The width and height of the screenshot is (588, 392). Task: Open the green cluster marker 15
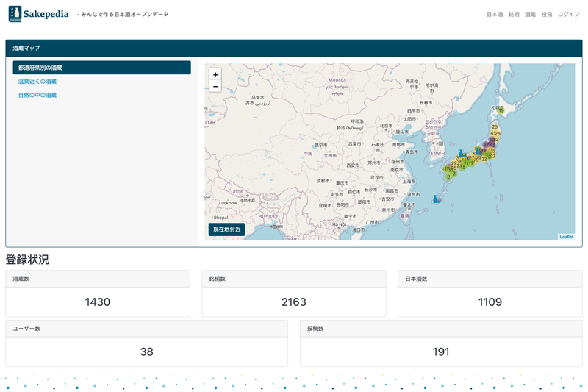tap(462, 168)
